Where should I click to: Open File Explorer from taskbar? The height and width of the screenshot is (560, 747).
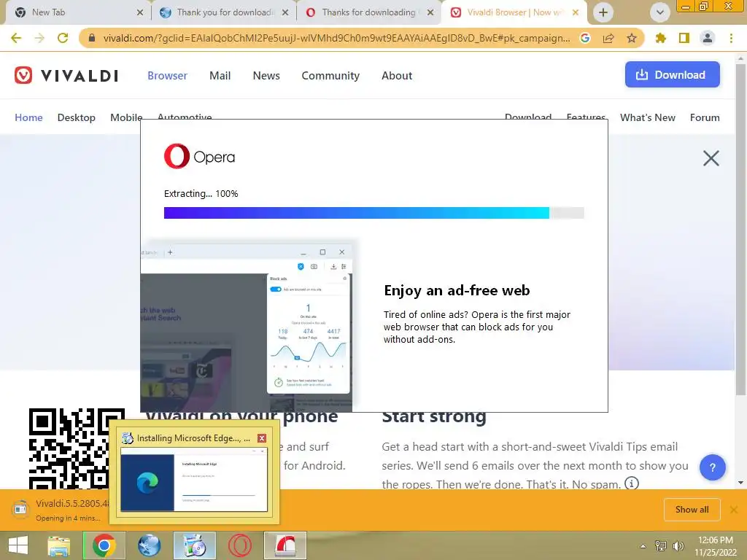click(58, 545)
